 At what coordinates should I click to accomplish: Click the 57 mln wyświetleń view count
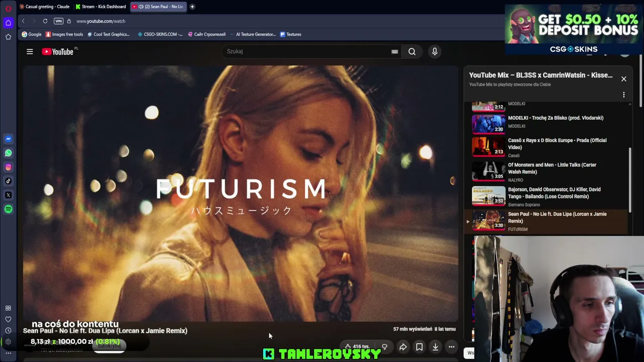(413, 329)
